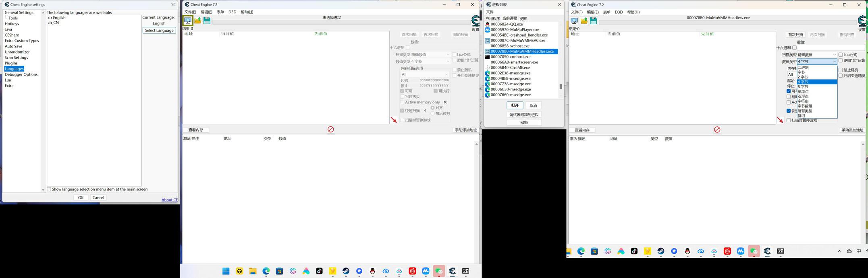Enable 开启变速精灵 in MuMuVMMHeadless Cheat Engine window

(x=841, y=76)
